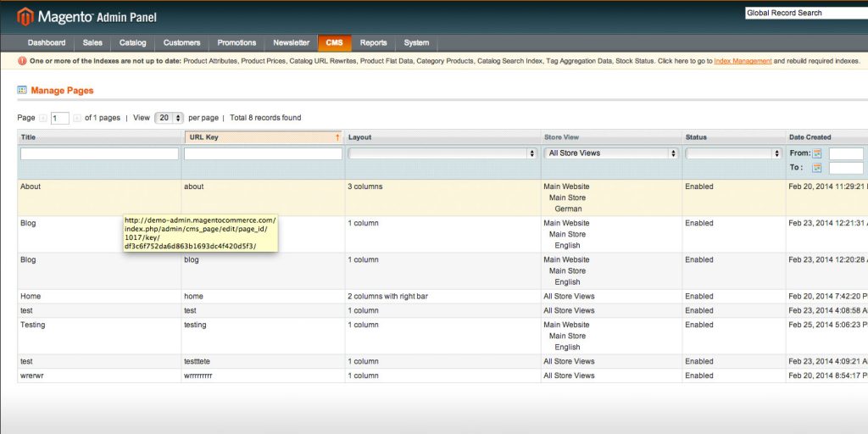
Task: Click the URL Key sort arrow
Action: pos(337,137)
